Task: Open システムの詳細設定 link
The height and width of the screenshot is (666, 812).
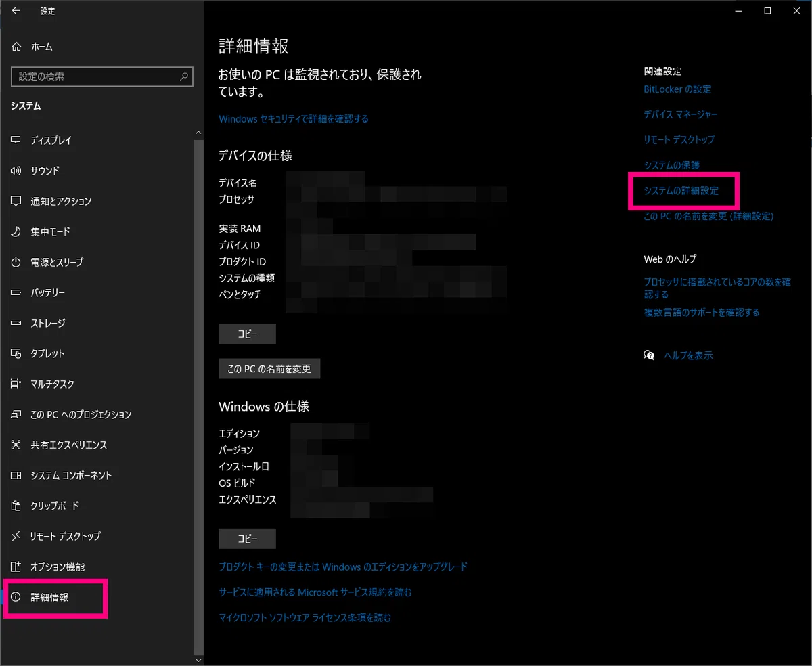Action: (681, 191)
